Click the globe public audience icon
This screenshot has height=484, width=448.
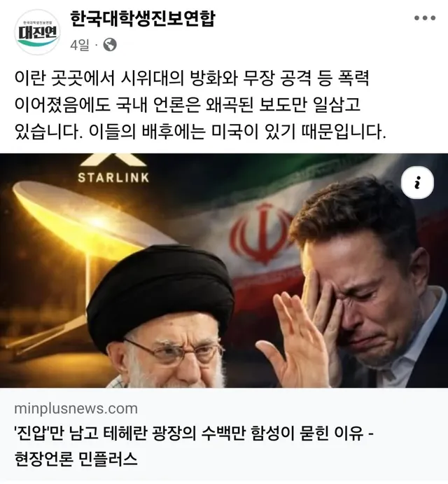point(110,45)
